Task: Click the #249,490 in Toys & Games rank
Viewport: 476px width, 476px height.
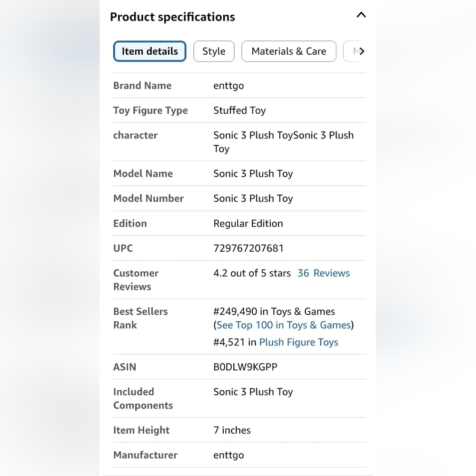Action: pos(274,311)
